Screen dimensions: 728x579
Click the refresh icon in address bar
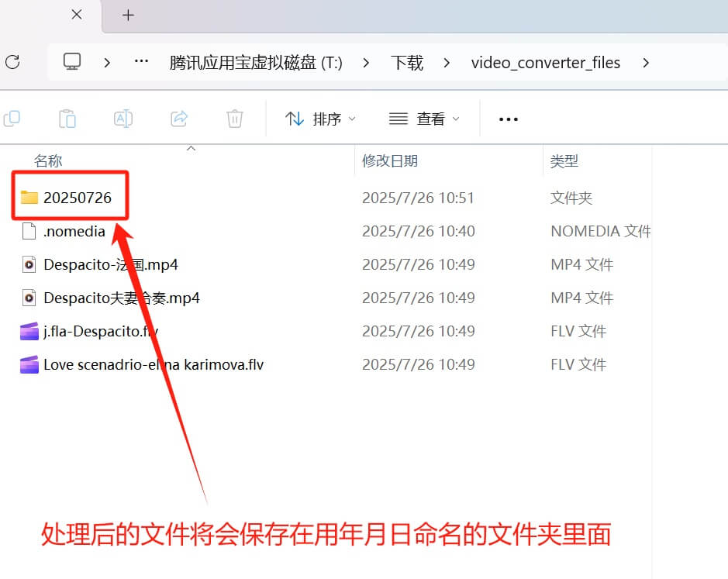click(x=12, y=63)
